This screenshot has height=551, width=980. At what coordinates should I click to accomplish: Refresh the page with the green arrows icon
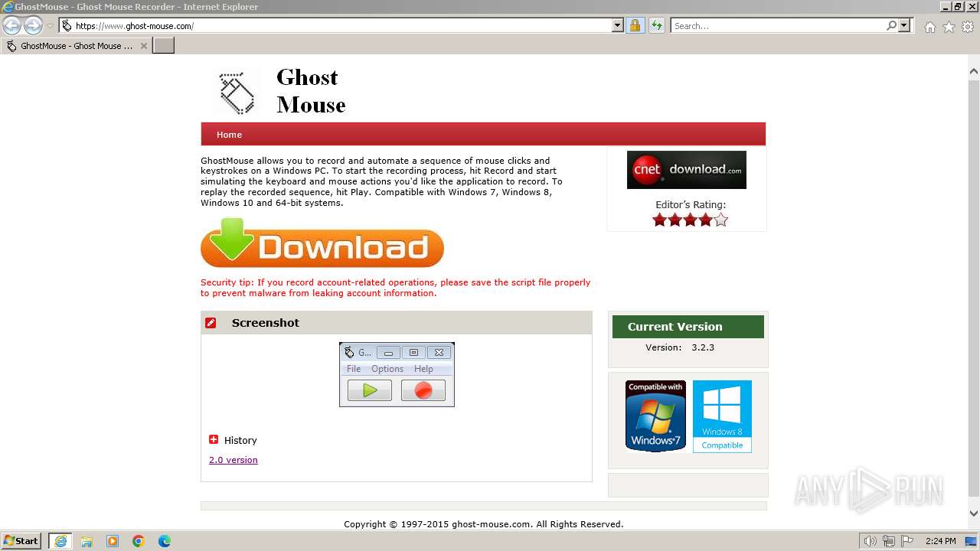click(x=656, y=26)
